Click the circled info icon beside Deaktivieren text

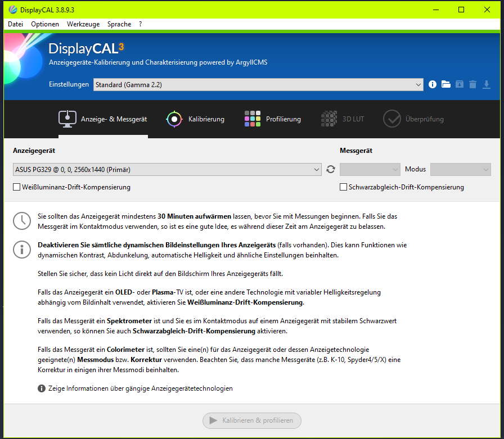pyautogui.click(x=22, y=250)
